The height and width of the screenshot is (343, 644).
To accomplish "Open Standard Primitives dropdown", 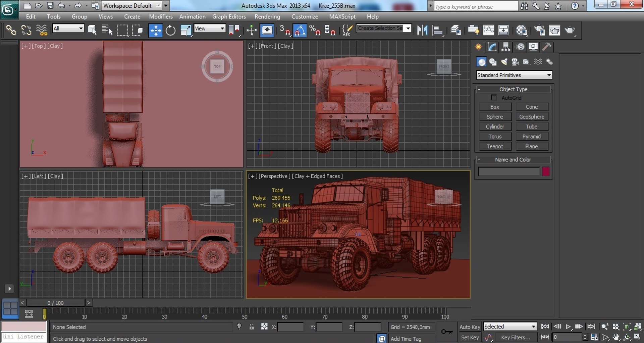I will coord(514,75).
